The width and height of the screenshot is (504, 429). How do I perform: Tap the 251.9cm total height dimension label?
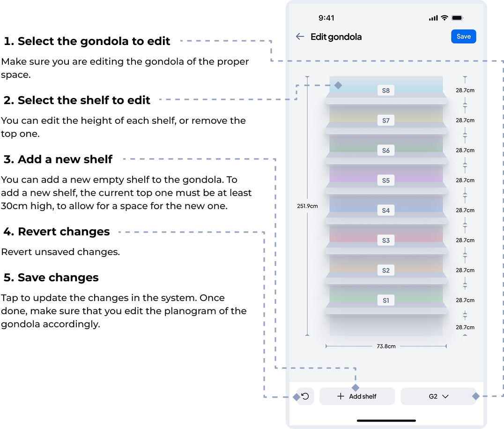(x=307, y=205)
